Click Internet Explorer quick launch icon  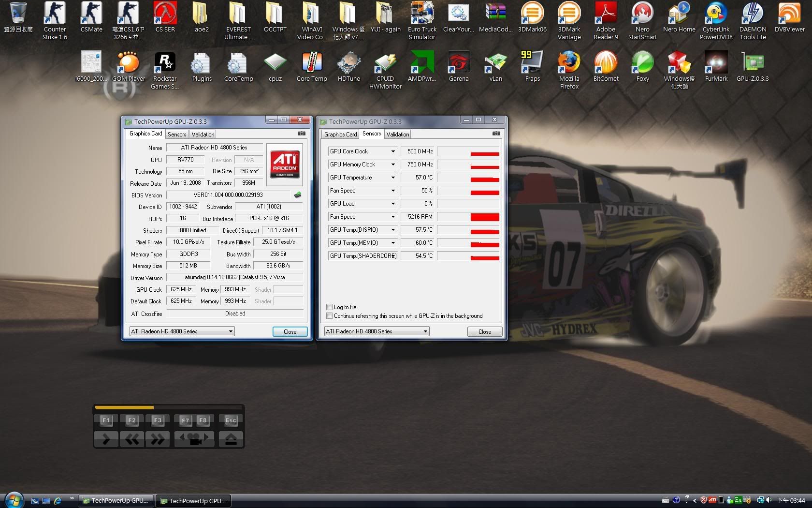pos(58,501)
